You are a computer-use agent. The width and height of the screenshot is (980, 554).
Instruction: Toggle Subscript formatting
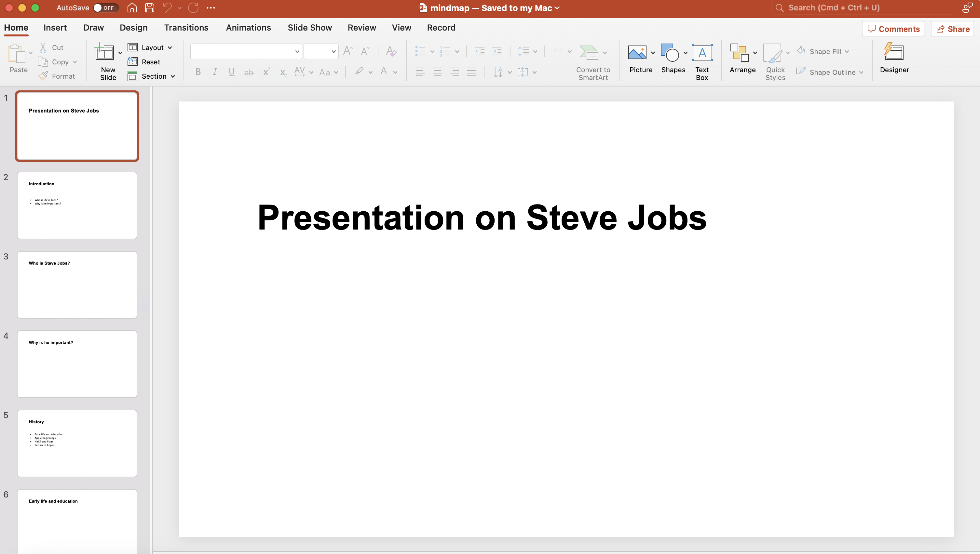pyautogui.click(x=284, y=73)
